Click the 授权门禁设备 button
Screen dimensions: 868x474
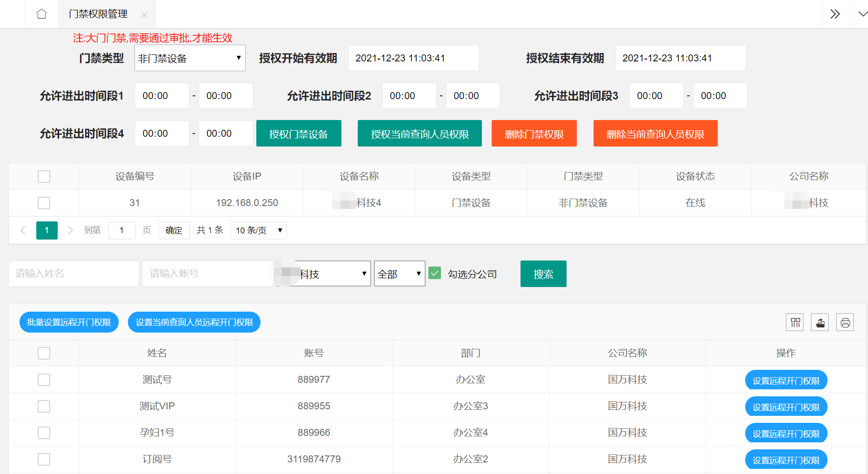pos(299,133)
